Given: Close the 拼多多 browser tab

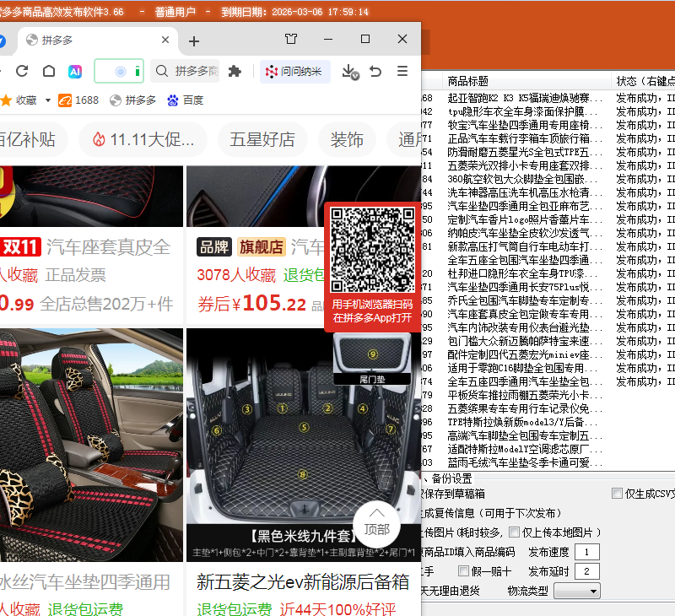Looking at the screenshot, I should 165,41.
